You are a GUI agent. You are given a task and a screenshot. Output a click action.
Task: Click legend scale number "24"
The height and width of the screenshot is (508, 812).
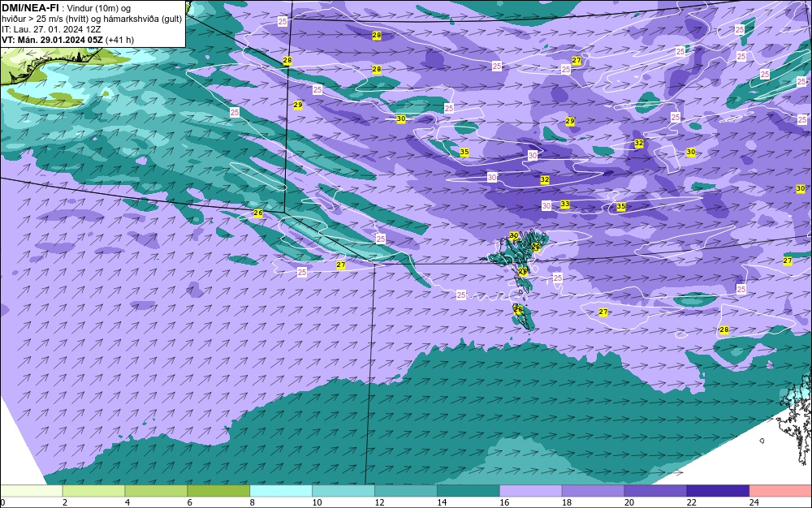(754, 502)
